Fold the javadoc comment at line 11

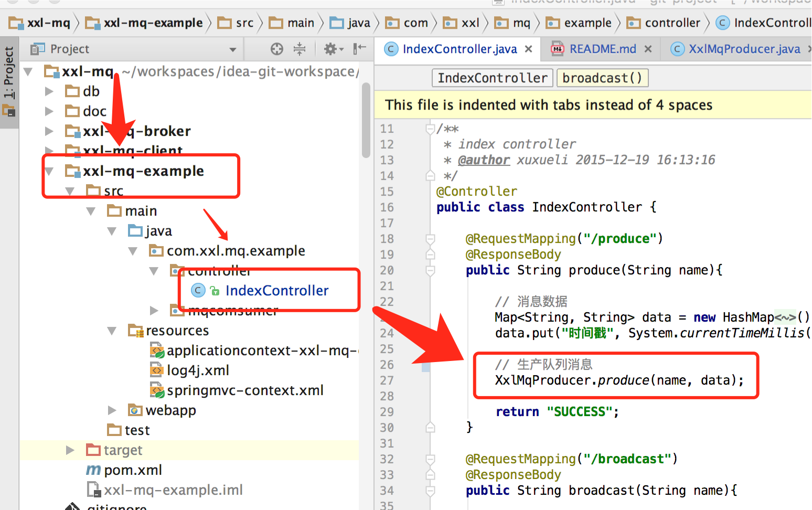[431, 129]
